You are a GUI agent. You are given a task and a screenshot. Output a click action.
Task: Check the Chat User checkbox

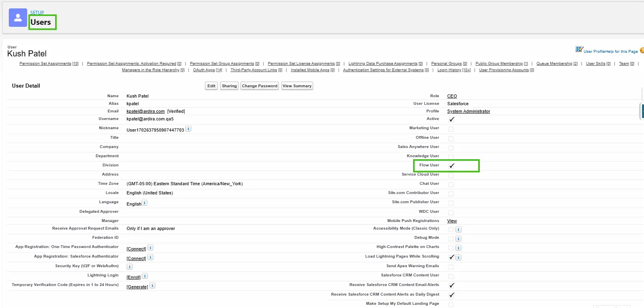coord(451,185)
